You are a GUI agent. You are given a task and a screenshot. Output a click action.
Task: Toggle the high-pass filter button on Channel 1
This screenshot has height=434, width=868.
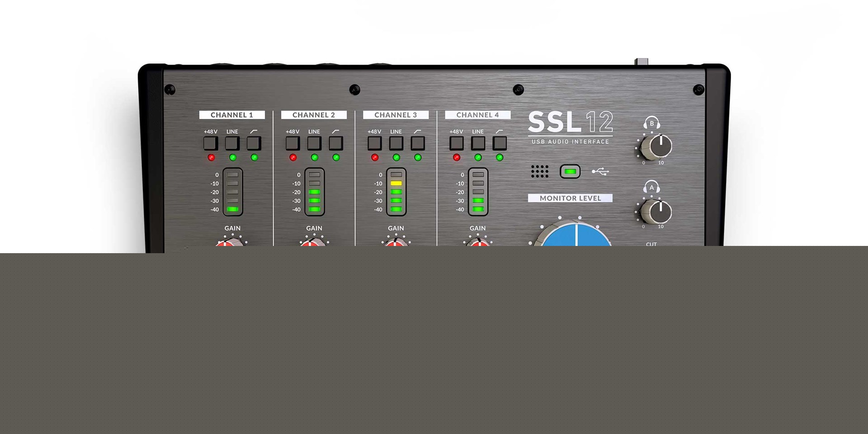coord(254,143)
